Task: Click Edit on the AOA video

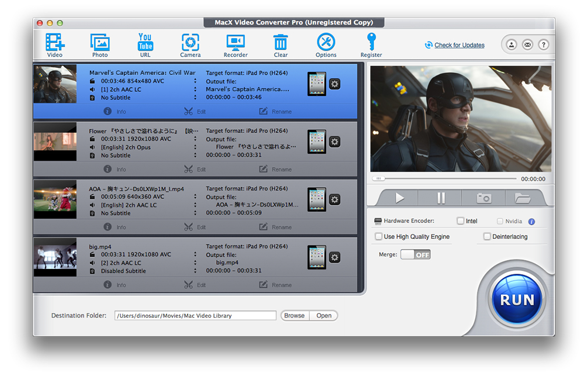Action: click(x=195, y=227)
